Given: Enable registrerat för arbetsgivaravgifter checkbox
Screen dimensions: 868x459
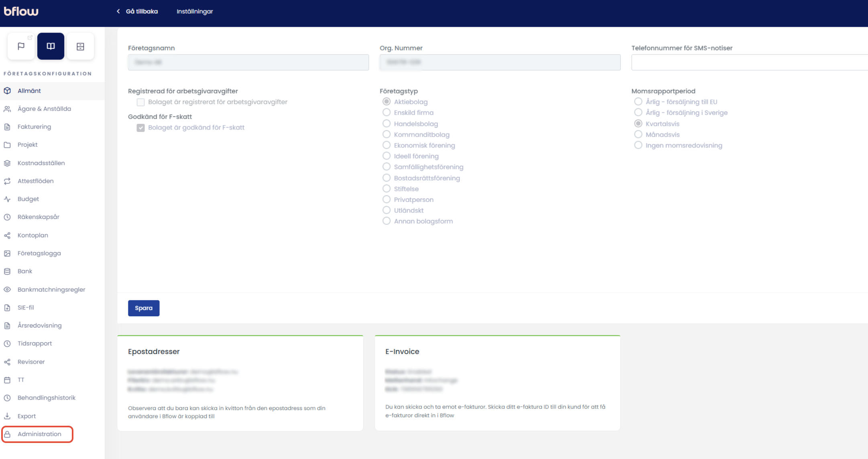Looking at the screenshot, I should pyautogui.click(x=140, y=102).
